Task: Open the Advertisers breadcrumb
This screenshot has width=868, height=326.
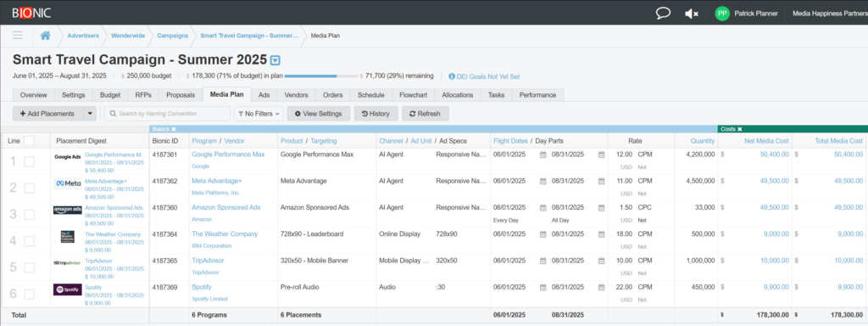Action: tap(83, 36)
